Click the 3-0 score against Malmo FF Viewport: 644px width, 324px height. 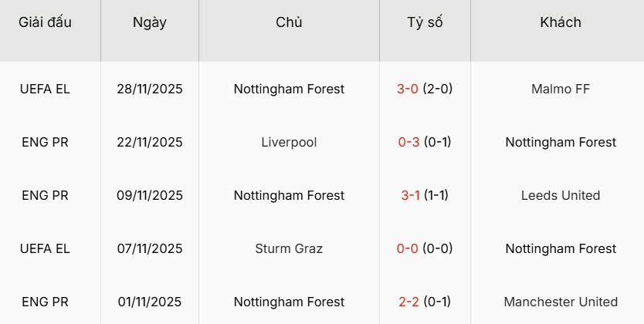click(408, 89)
